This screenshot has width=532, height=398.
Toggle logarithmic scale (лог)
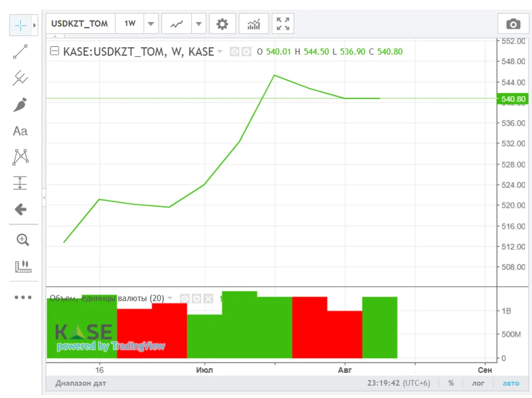tap(478, 383)
